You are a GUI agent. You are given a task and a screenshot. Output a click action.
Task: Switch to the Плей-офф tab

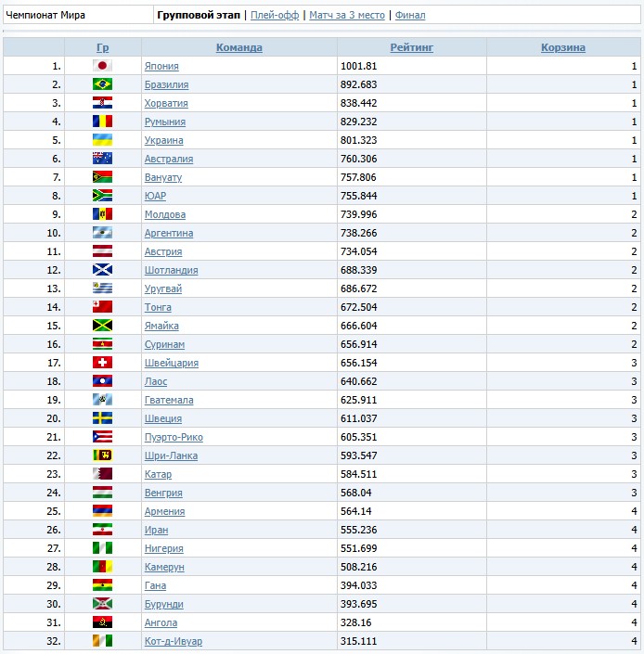(x=275, y=15)
